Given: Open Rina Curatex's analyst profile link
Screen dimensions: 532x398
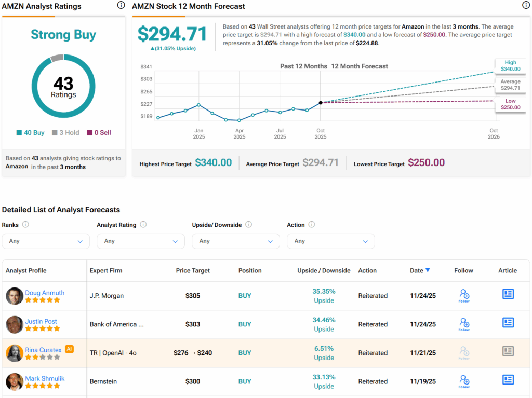Looking at the screenshot, I should click(43, 350).
